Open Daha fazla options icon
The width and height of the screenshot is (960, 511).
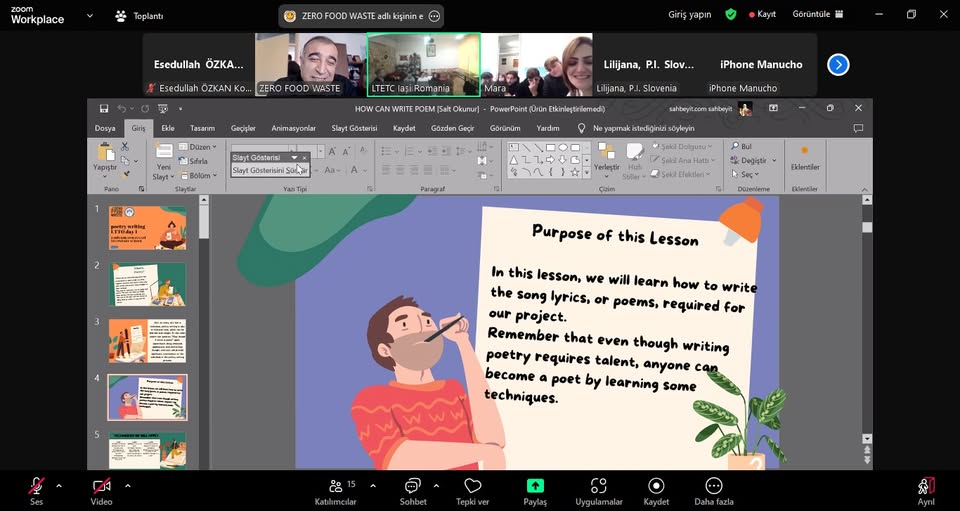(714, 486)
